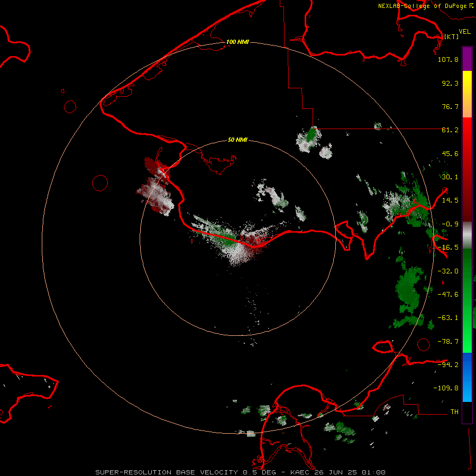476x476 pixels.
Task: Pick the blue segment of the color bar
Action: click(x=467, y=377)
